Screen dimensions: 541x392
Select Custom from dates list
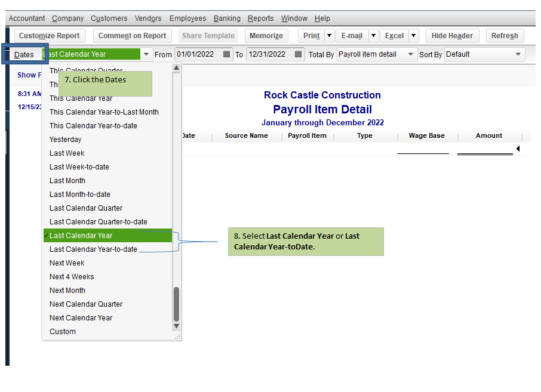tap(107, 332)
